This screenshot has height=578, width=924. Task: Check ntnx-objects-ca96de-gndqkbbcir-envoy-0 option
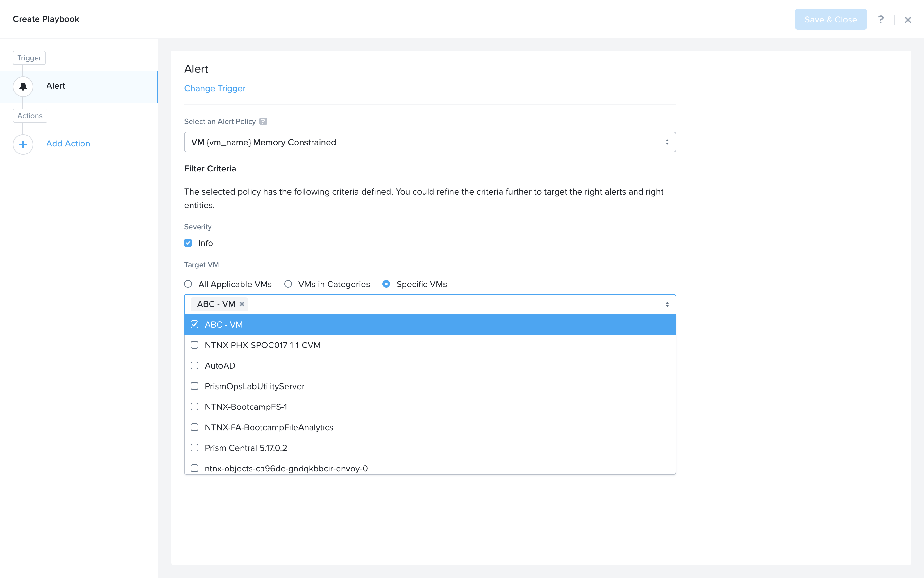click(195, 468)
